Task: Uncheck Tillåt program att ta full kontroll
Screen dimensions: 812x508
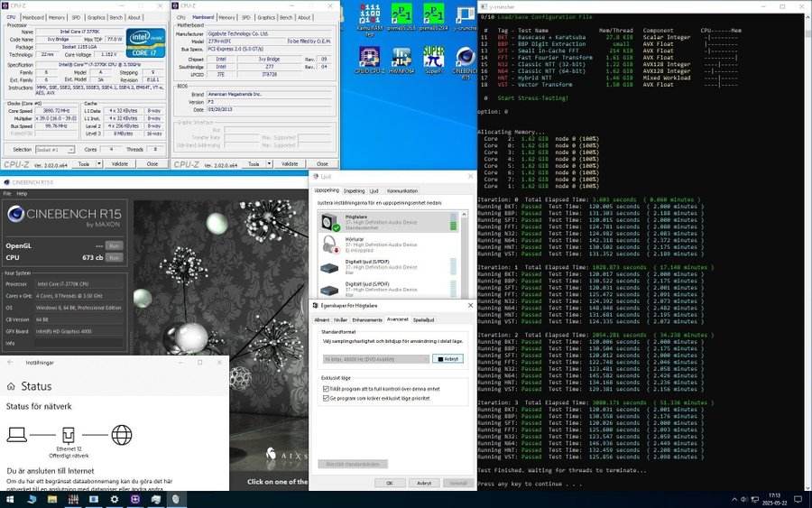Action: pos(326,388)
